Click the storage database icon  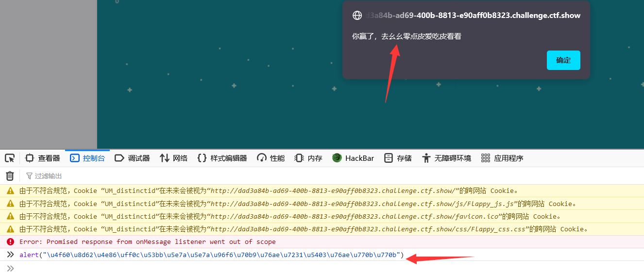click(389, 158)
